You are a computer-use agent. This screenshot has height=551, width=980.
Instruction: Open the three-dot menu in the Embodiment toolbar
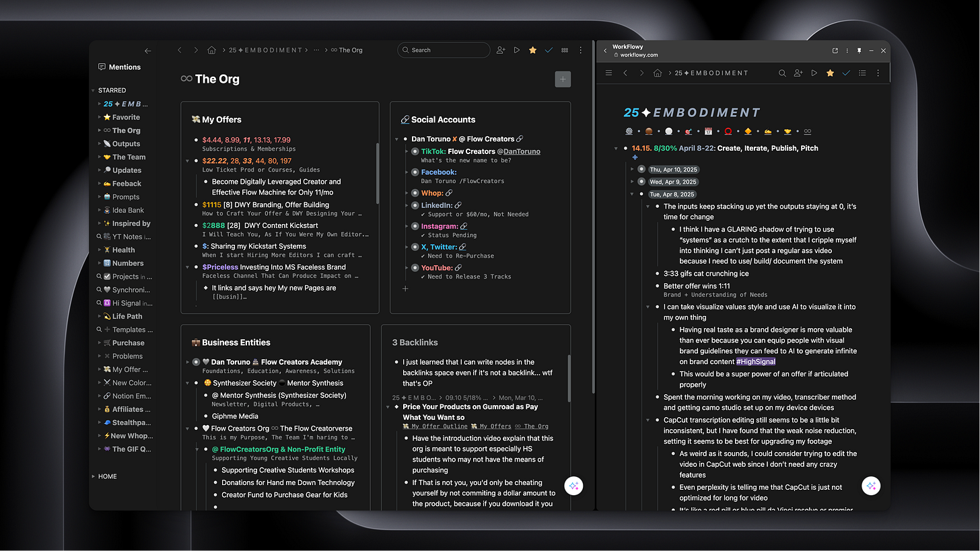878,73
